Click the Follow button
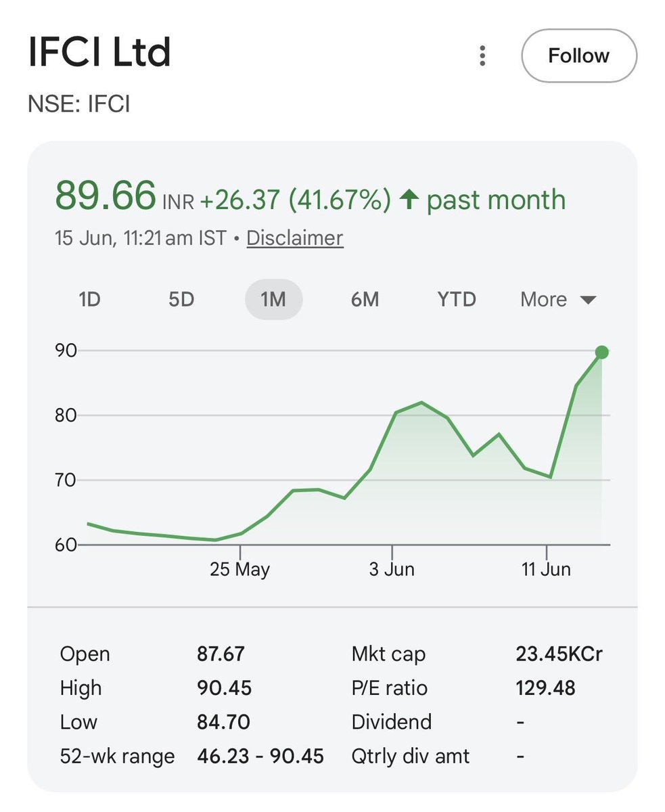This screenshot has height=812, width=665. pos(579,55)
